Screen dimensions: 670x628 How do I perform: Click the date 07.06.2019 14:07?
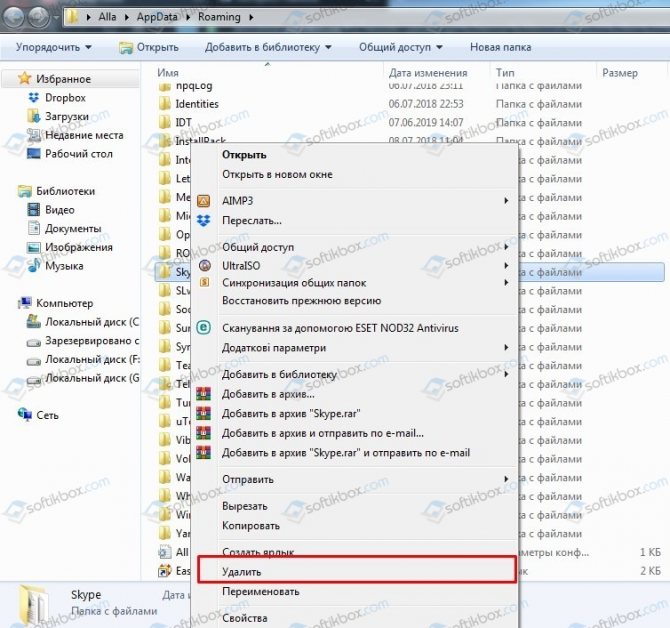426,122
